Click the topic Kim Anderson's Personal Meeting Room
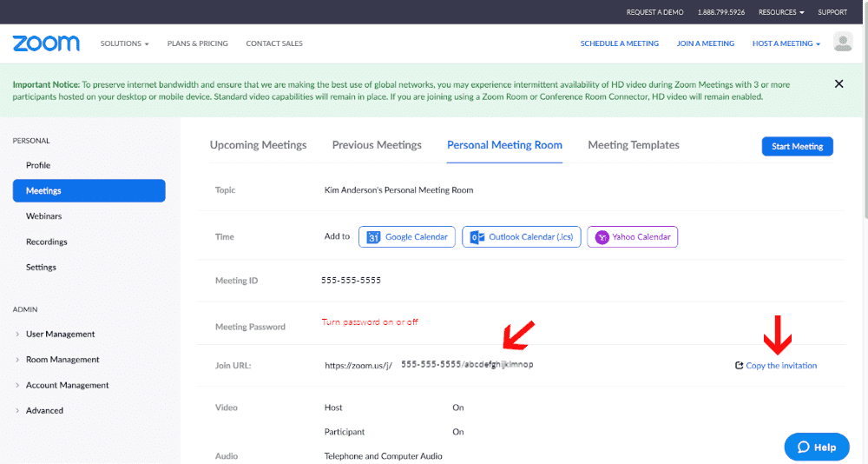The width and height of the screenshot is (868, 464). pos(398,190)
